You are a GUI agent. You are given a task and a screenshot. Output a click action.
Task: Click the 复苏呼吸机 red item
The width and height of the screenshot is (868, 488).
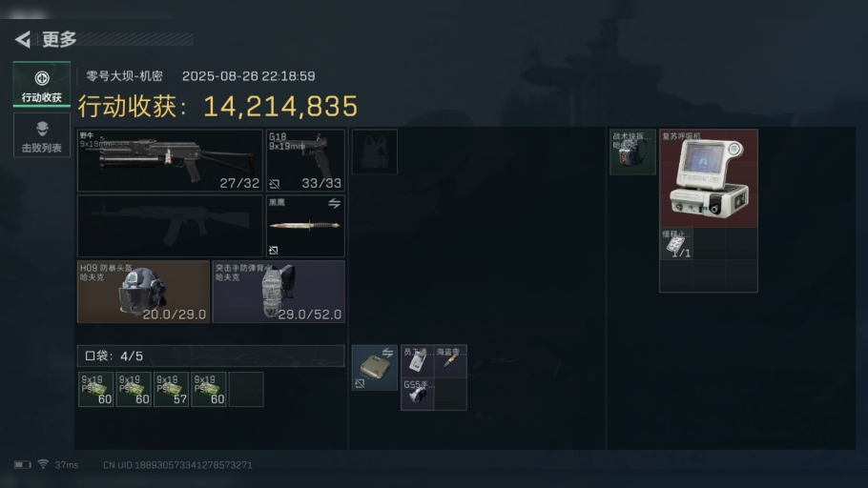[709, 178]
